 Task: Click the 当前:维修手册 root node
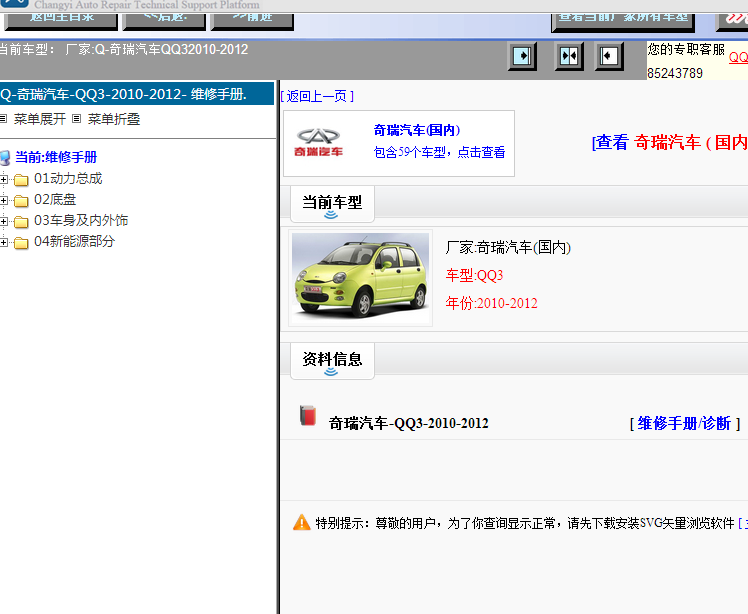tap(56, 157)
